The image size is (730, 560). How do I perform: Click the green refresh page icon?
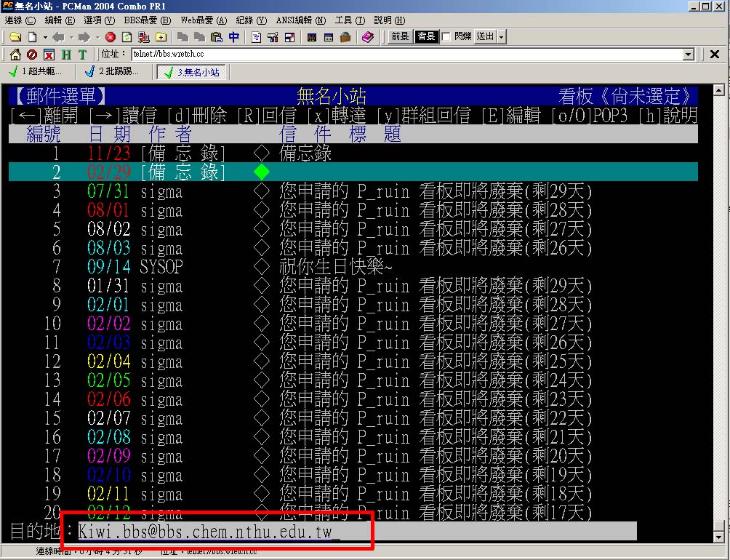[x=127, y=37]
